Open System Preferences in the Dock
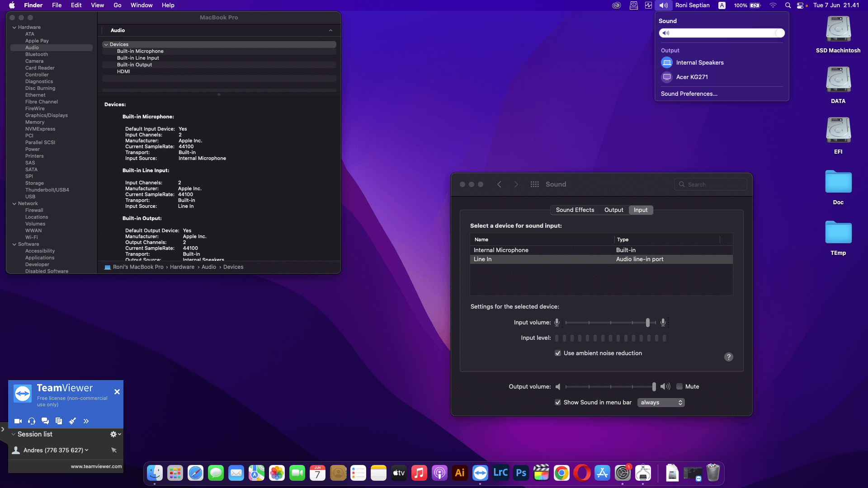The width and height of the screenshot is (868, 488). tap(623, 473)
